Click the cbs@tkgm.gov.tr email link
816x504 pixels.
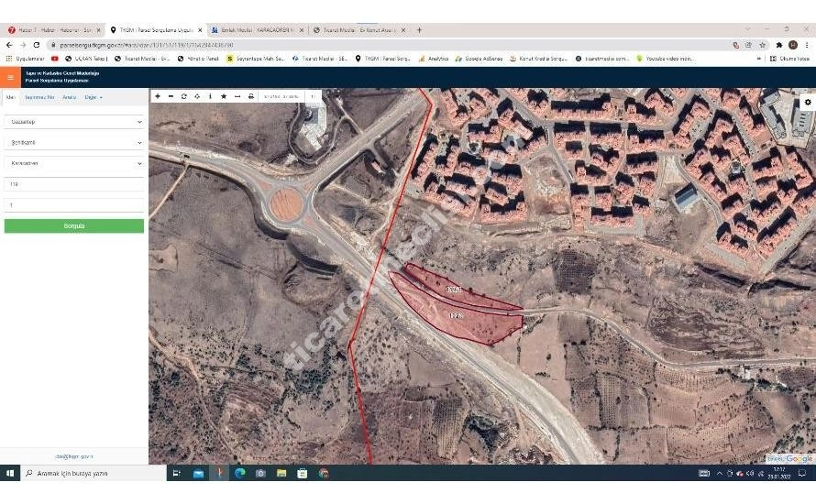[x=74, y=456]
